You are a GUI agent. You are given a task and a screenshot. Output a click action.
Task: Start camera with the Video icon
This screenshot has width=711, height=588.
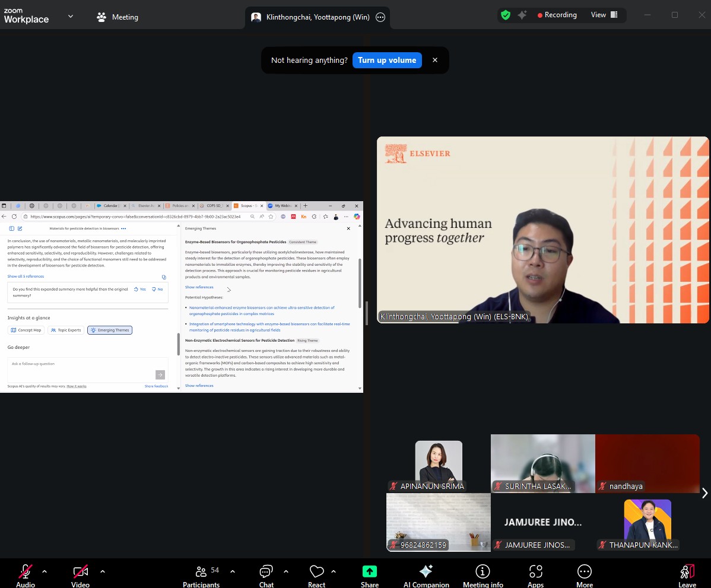point(80,571)
